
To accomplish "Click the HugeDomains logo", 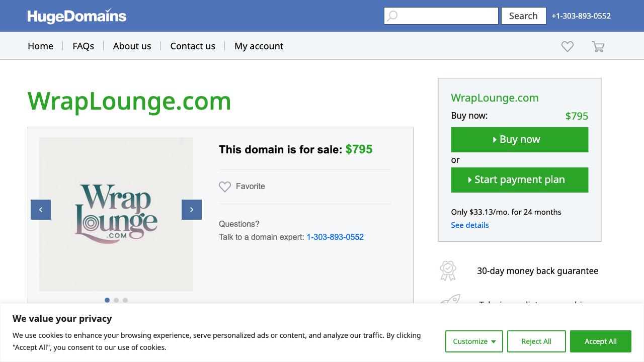I will coord(77,16).
